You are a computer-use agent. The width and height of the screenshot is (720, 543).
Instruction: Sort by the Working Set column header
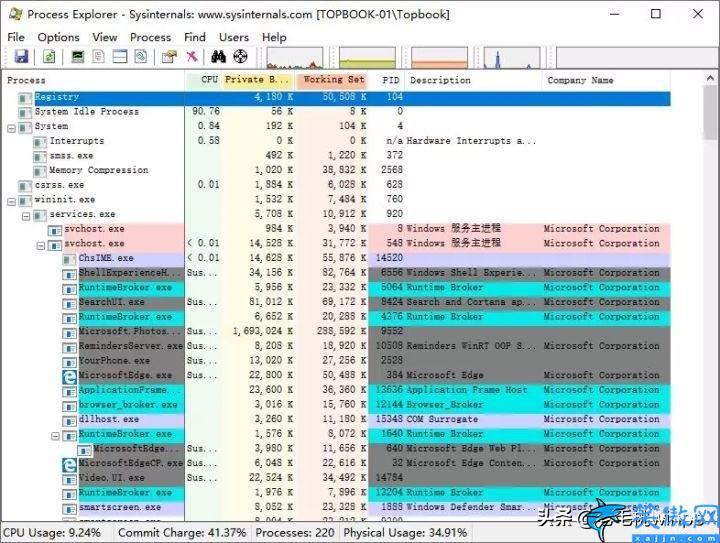(332, 80)
